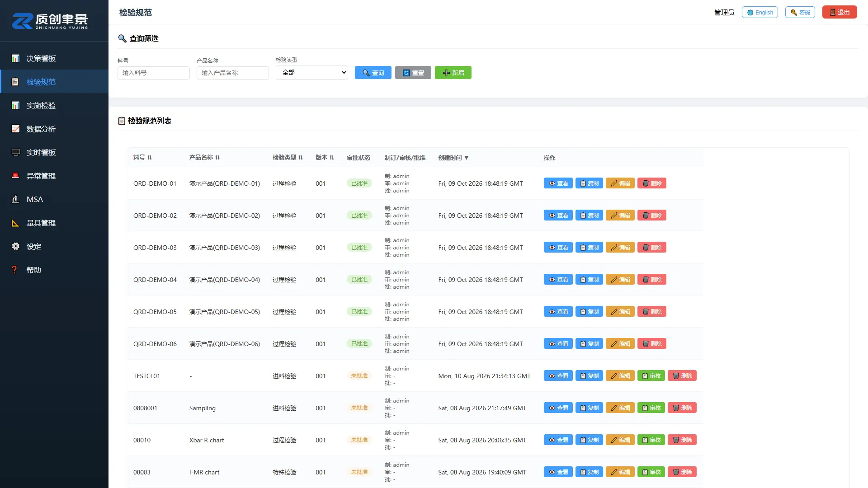Go to 异常管理 alarm icon item

(x=54, y=176)
